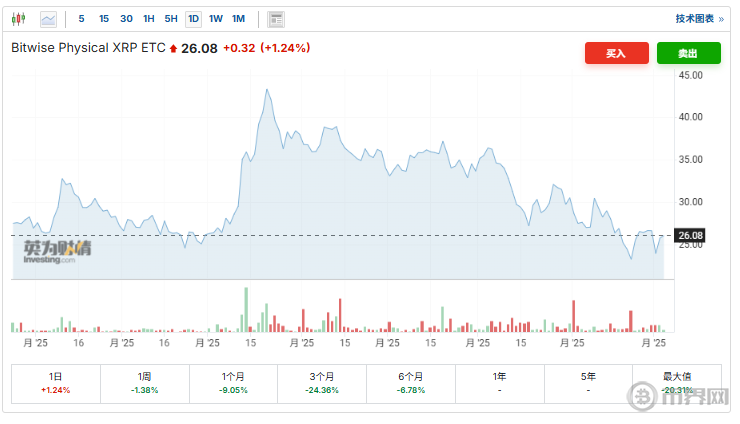Click the red up-arrow price indicator
Viewport: 740px width, 424px height.
click(173, 48)
